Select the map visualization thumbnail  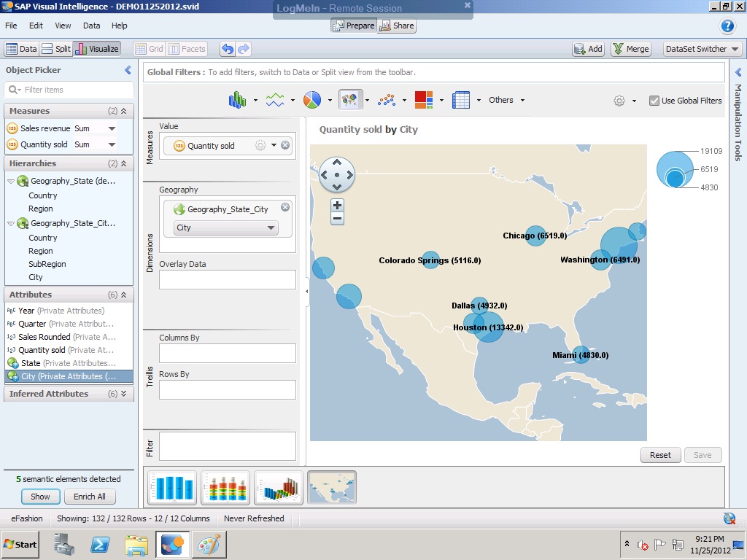[332, 488]
